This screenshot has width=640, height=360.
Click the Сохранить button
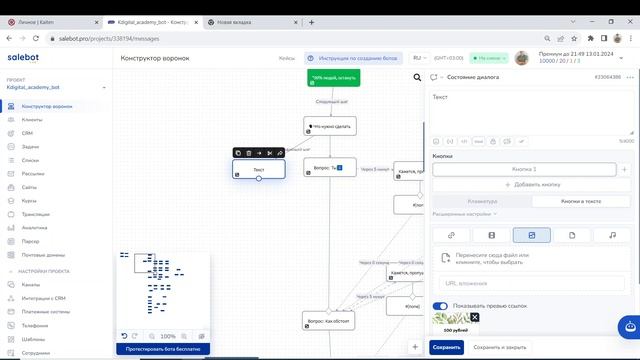coord(446,347)
